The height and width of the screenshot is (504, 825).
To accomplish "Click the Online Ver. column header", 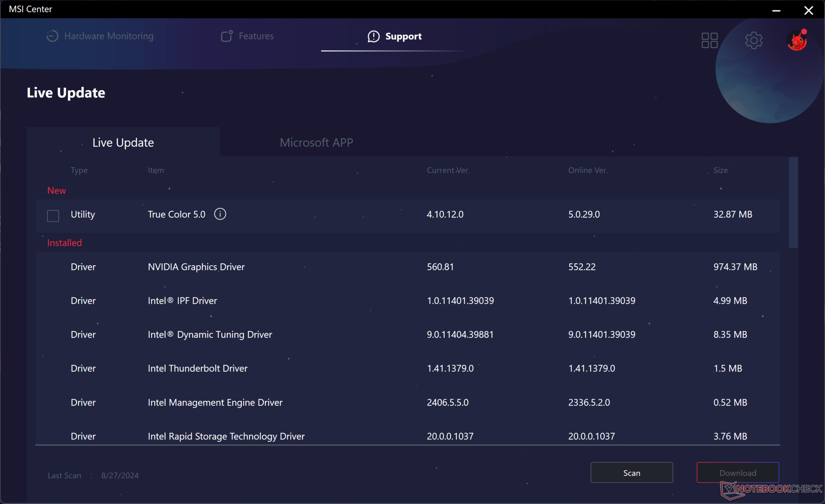I will pyautogui.click(x=588, y=170).
